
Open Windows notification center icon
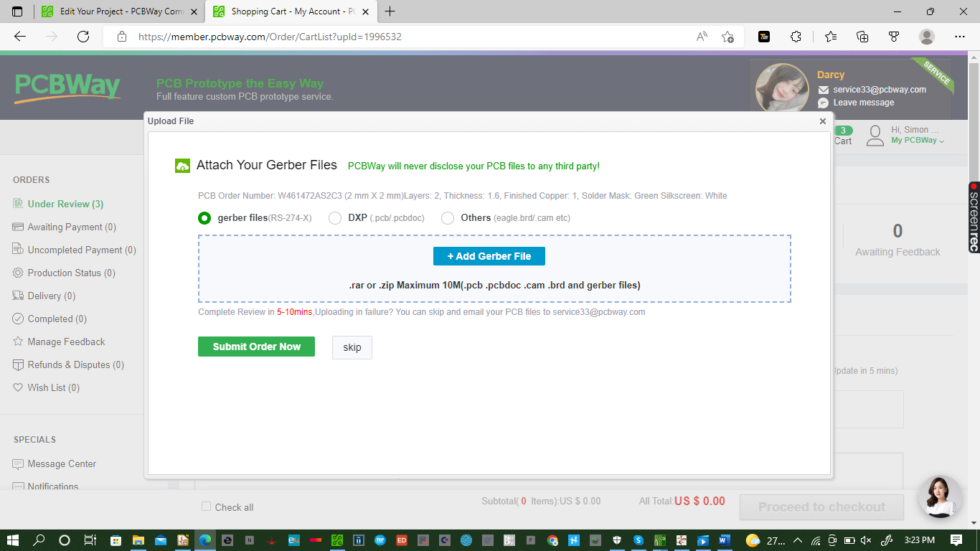point(956,540)
